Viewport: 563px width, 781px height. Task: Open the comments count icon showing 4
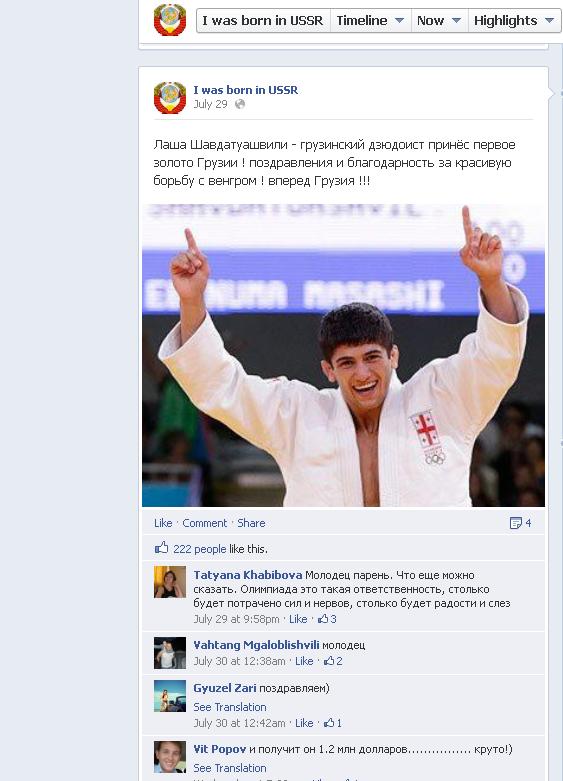tap(520, 523)
